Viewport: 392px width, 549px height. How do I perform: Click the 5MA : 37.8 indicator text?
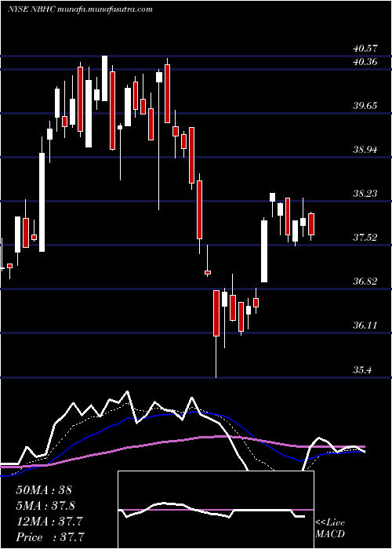tap(45, 506)
